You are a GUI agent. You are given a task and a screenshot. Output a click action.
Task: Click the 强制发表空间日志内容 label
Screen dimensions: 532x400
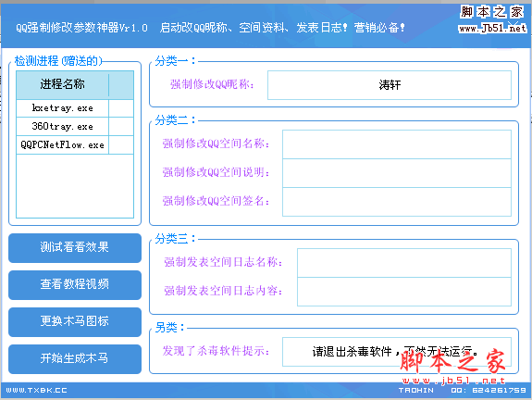click(224, 291)
